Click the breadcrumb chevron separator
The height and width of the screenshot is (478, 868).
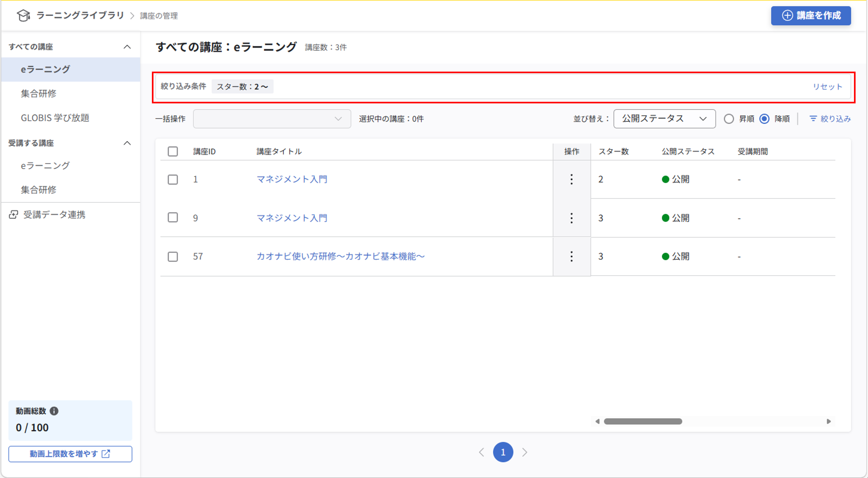(x=132, y=16)
